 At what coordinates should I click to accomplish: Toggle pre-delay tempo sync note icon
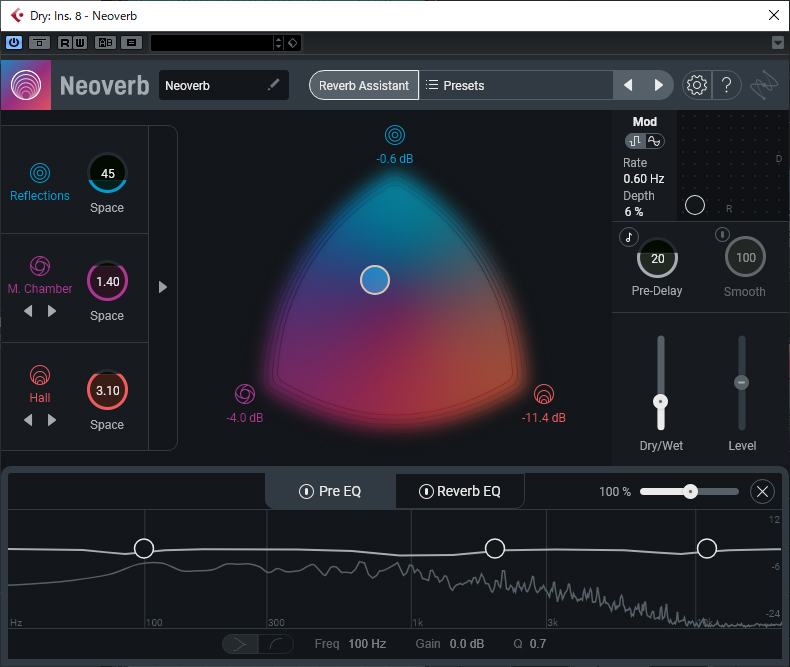[x=629, y=237]
